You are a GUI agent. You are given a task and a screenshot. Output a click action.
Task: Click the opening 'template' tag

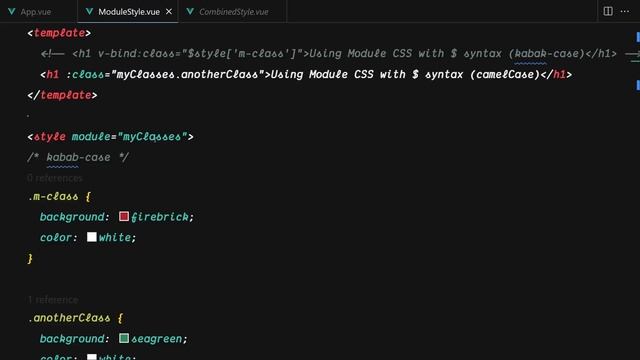click(x=59, y=33)
